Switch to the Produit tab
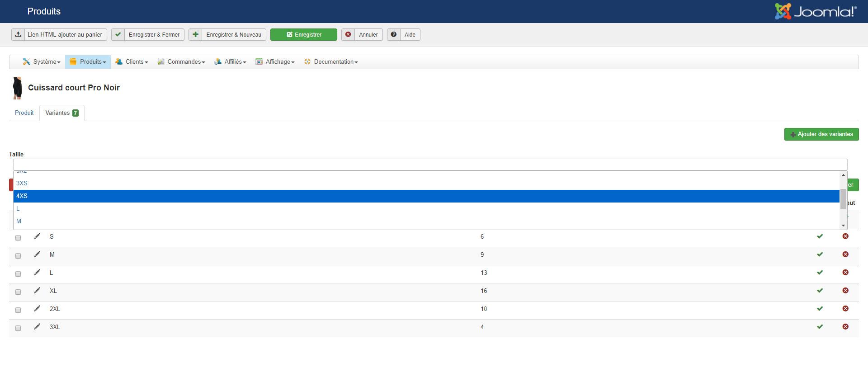The height and width of the screenshot is (377, 868). (24, 113)
